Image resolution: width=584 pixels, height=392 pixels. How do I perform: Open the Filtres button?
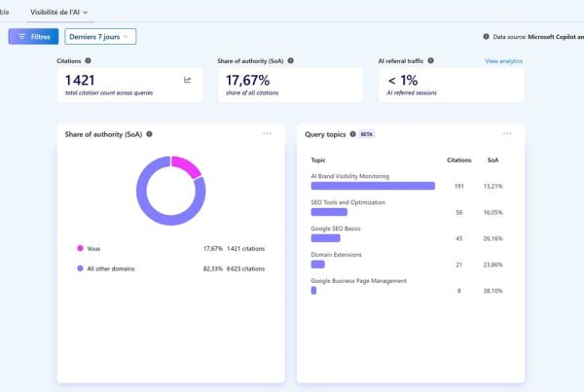[33, 37]
